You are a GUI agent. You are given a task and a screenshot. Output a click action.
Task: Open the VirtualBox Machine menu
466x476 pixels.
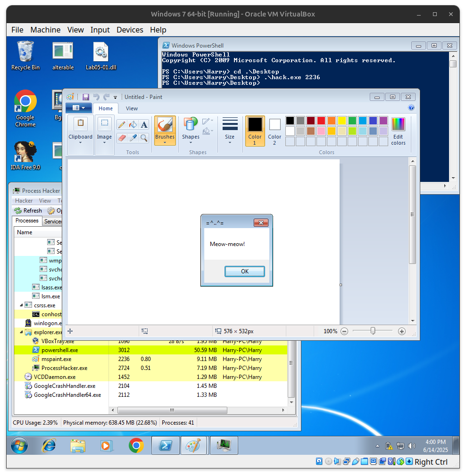coord(45,30)
